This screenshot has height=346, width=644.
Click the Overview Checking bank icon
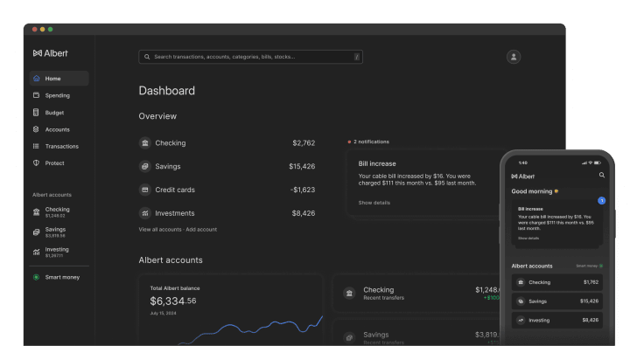pos(145,143)
